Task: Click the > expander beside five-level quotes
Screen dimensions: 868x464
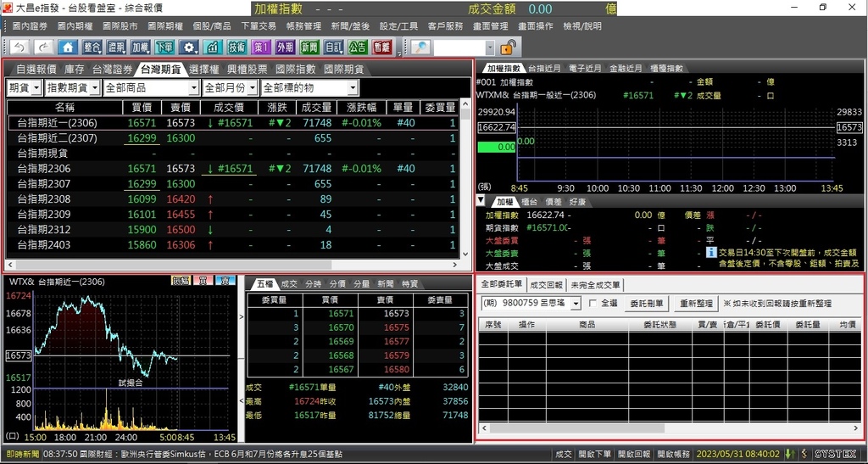Action: pos(242,316)
